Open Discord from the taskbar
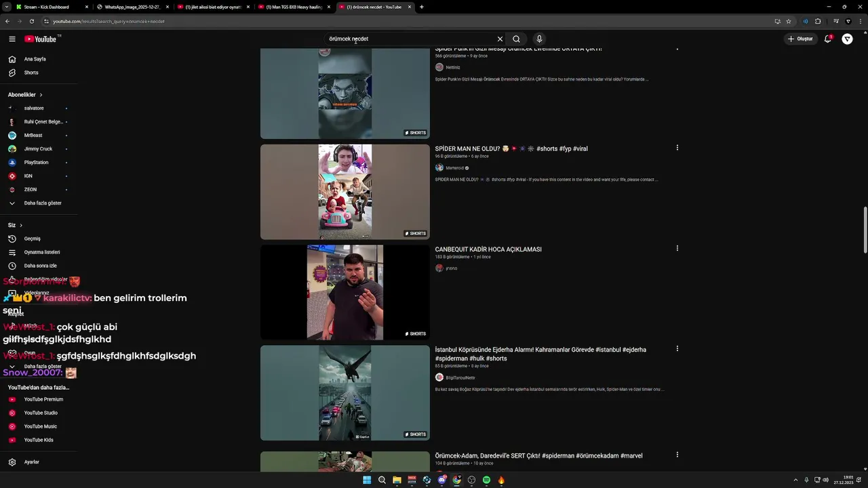Screen dimensions: 868x488 (441, 480)
